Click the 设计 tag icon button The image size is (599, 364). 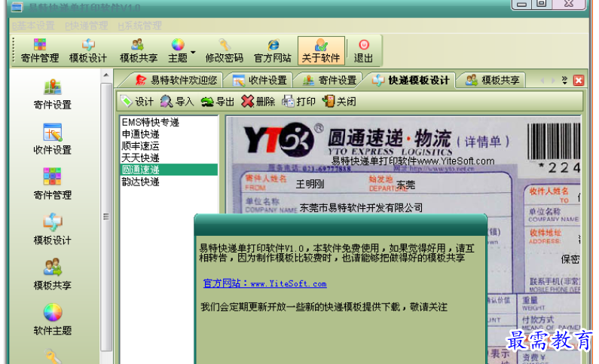pos(137,102)
